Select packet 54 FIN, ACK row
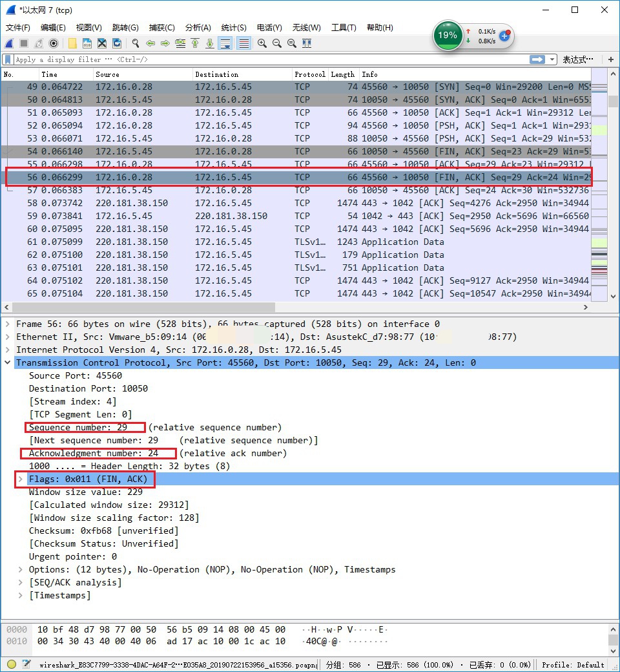 (x=296, y=151)
